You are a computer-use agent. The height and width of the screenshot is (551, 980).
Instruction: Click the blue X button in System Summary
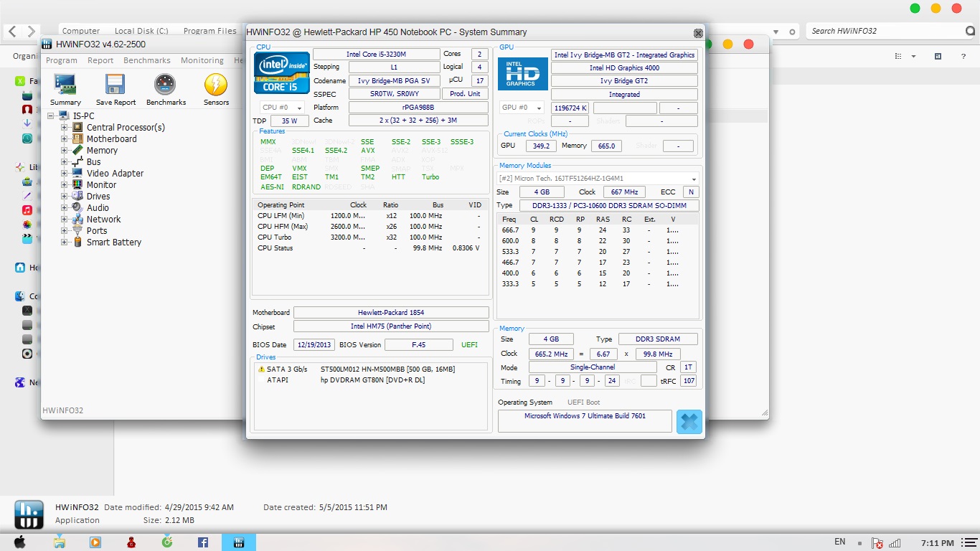[x=689, y=422]
